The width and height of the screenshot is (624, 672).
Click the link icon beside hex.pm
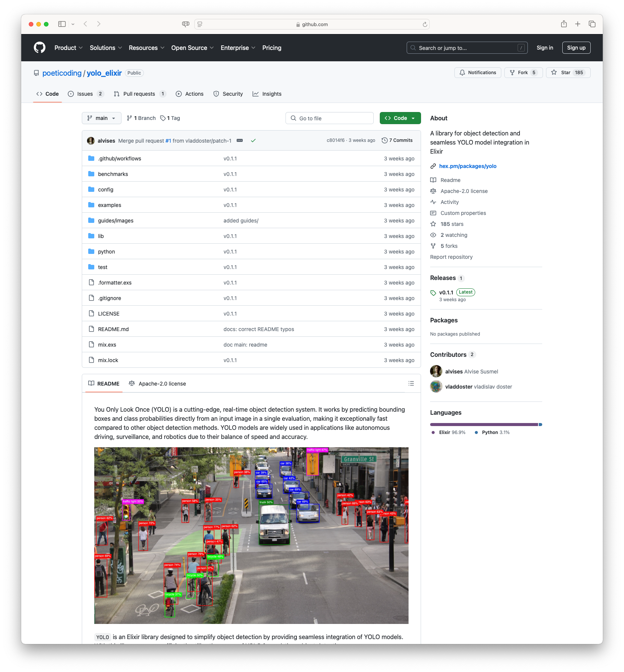point(433,166)
